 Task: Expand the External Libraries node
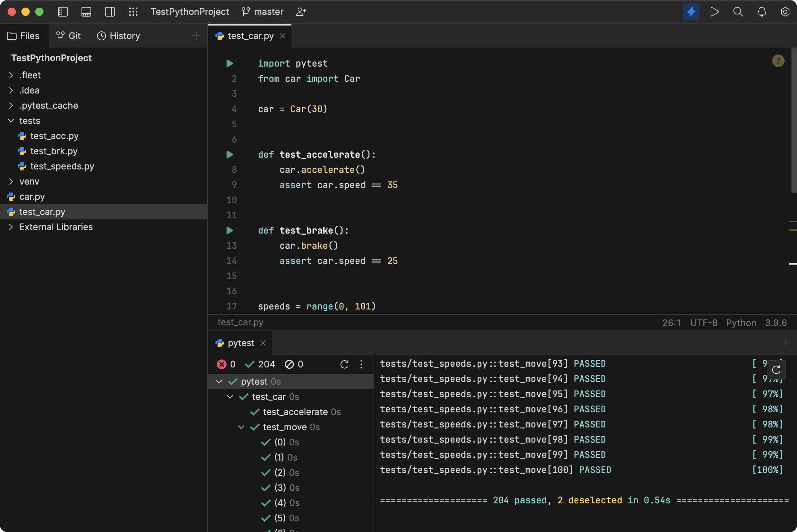click(x=11, y=227)
